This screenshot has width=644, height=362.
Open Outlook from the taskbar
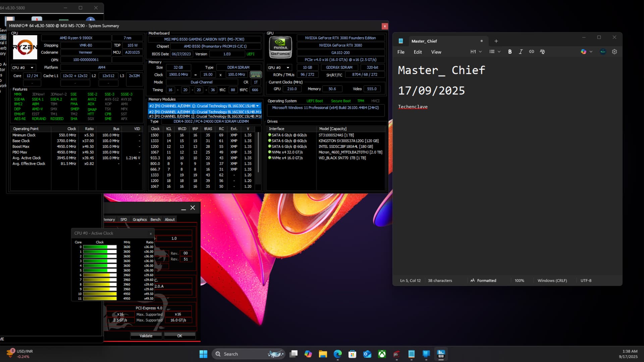pyautogui.click(x=367, y=354)
